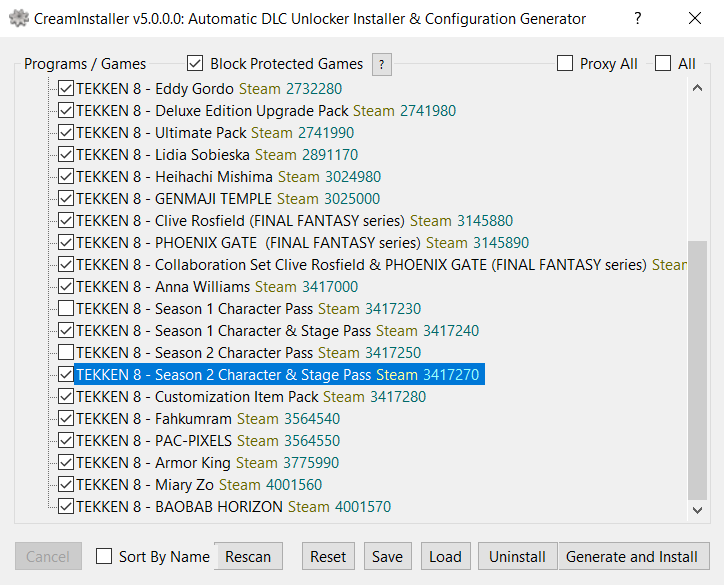The image size is (724, 585).
Task: Enable the Sort By Name checkbox
Action: point(104,556)
